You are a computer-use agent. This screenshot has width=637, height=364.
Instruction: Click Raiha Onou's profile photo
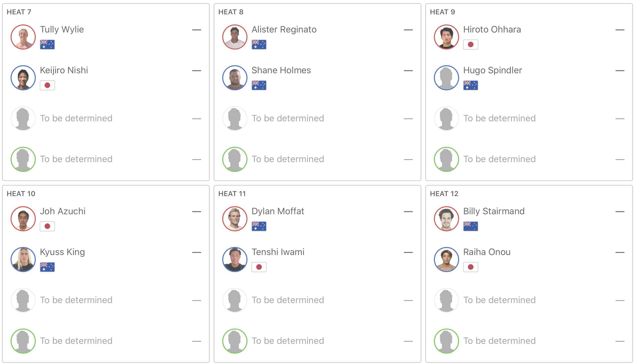pos(447,260)
